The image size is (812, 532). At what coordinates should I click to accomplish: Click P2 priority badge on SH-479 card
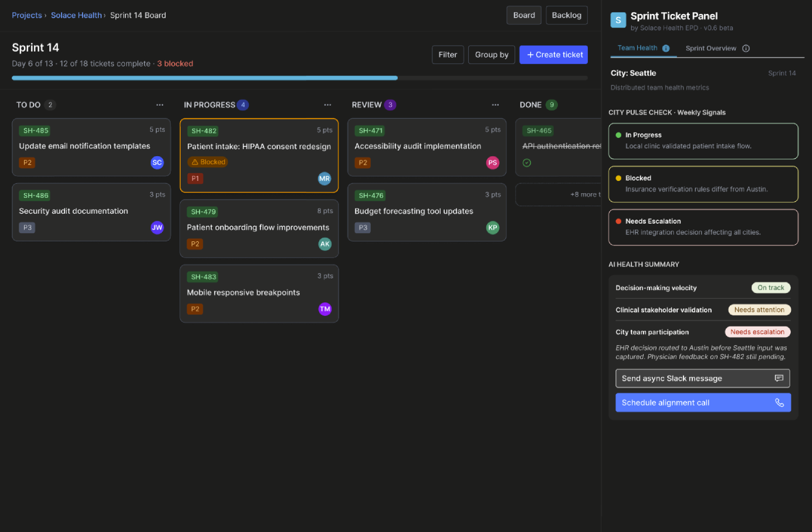195,244
